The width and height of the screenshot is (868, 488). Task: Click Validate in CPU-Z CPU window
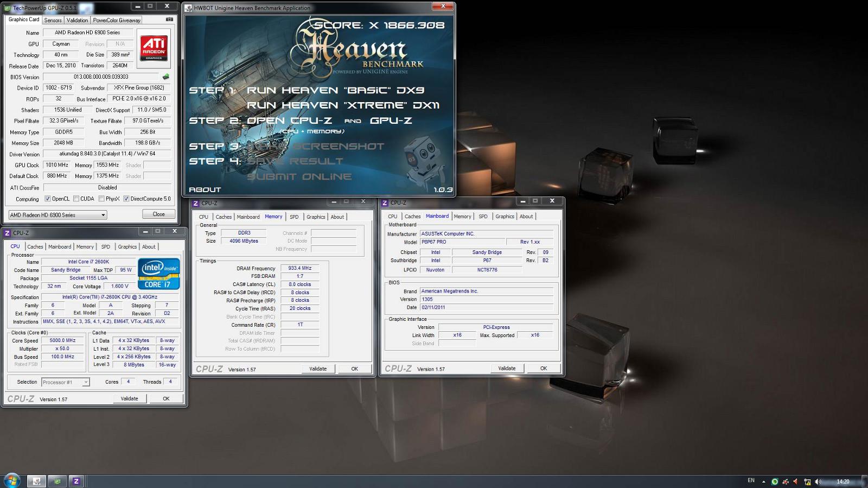[x=129, y=398]
